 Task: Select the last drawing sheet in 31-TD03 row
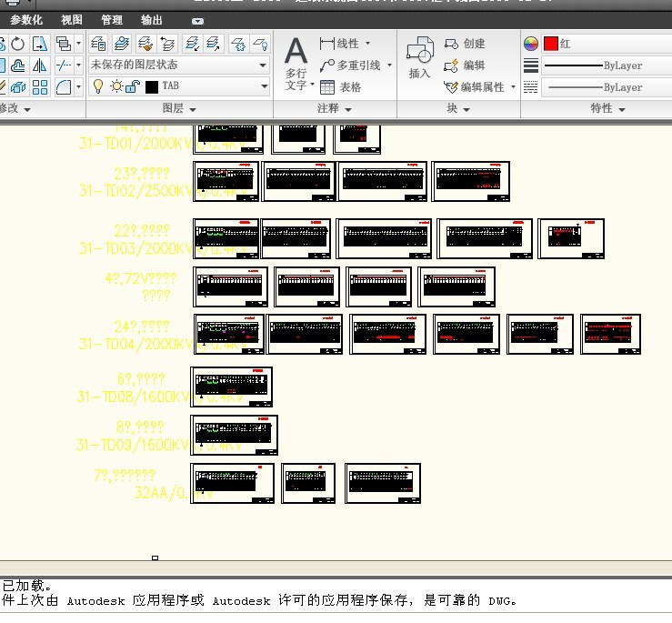571,239
